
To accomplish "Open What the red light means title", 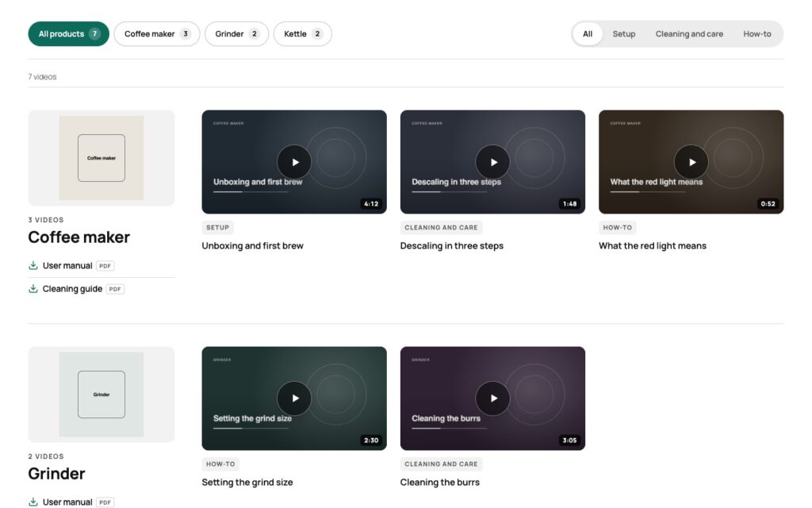I will [x=653, y=246].
